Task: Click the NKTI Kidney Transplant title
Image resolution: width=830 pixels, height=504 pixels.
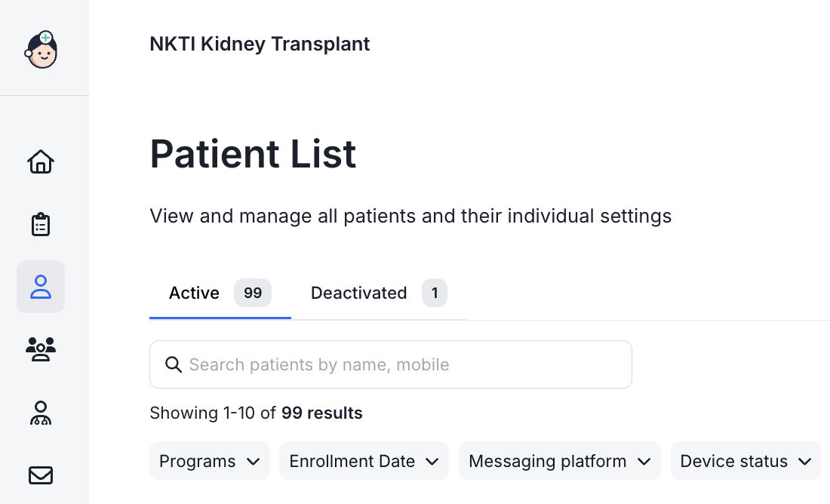Action: [x=260, y=44]
